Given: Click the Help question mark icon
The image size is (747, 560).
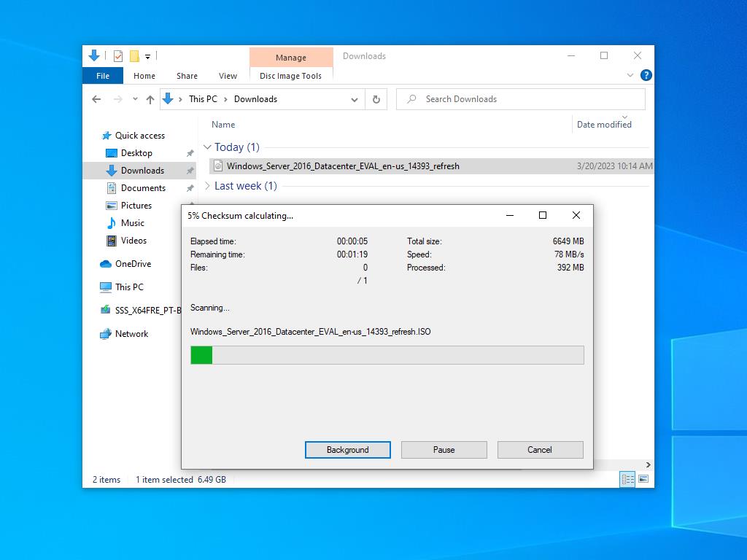Looking at the screenshot, I should (646, 75).
